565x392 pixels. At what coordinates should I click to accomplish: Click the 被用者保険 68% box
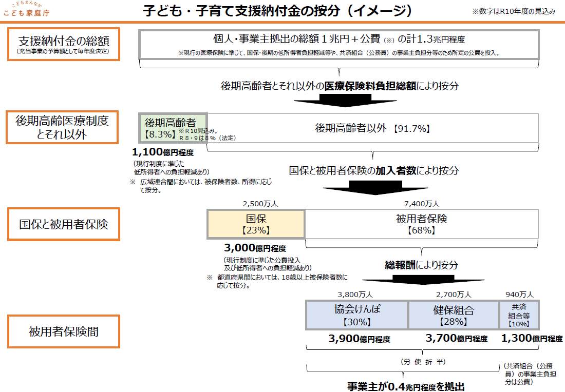tap(421, 224)
